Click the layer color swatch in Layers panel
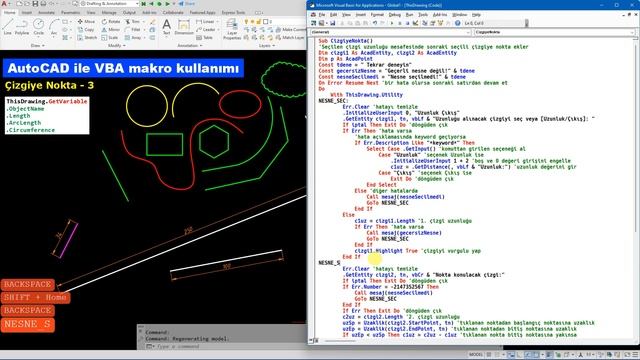The width and height of the screenshot is (640, 360). [265, 21]
